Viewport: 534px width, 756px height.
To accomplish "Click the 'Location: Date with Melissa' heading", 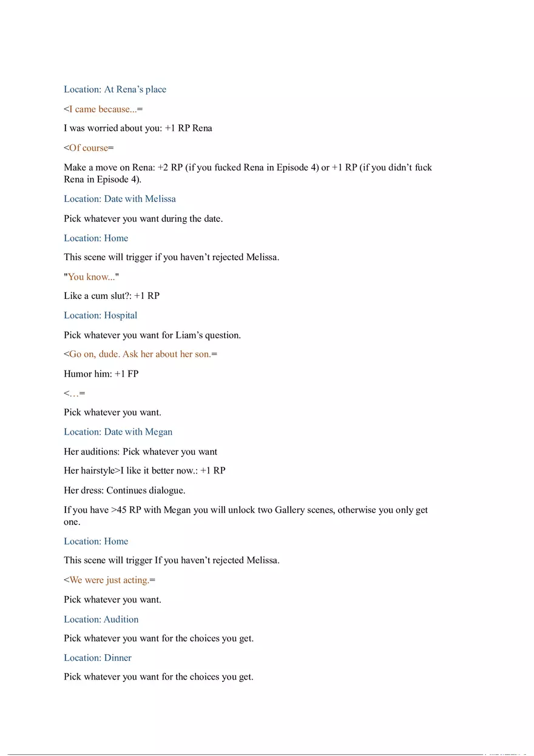I will click(x=120, y=199).
